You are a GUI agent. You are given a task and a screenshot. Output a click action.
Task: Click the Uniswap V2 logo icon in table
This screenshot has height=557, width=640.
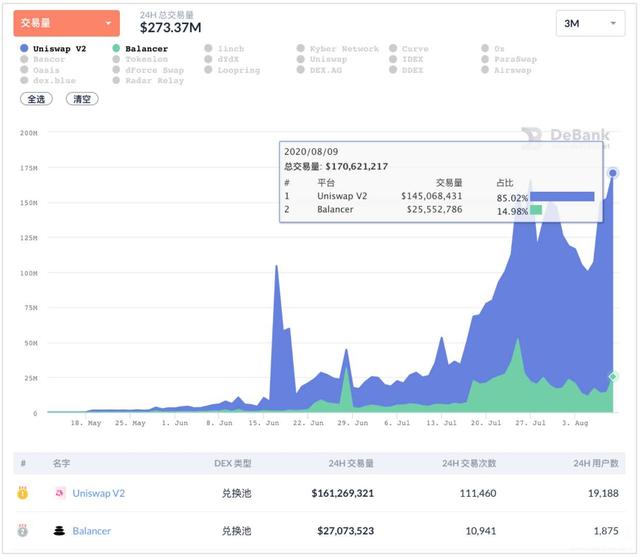click(60, 493)
